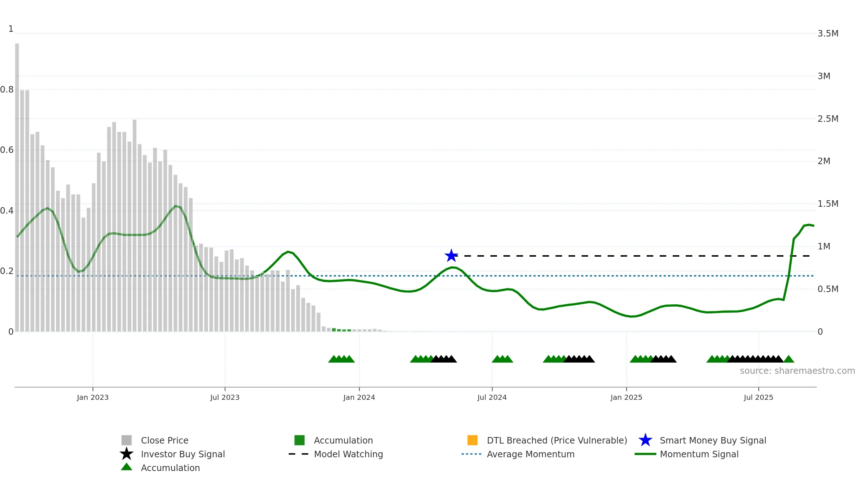Click the green Accumulation square legend icon
The image size is (868, 488).
coord(299,440)
